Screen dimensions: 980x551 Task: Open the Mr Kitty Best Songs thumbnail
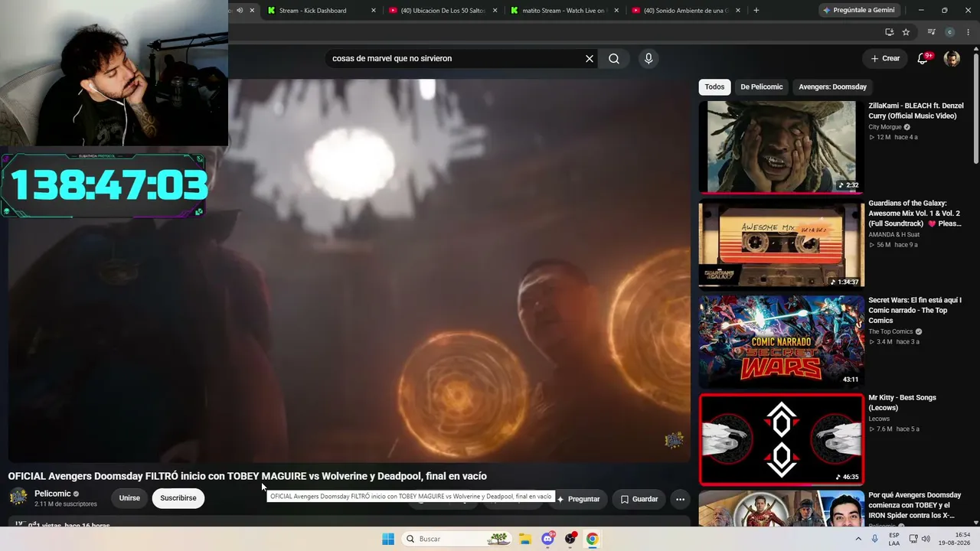781,439
